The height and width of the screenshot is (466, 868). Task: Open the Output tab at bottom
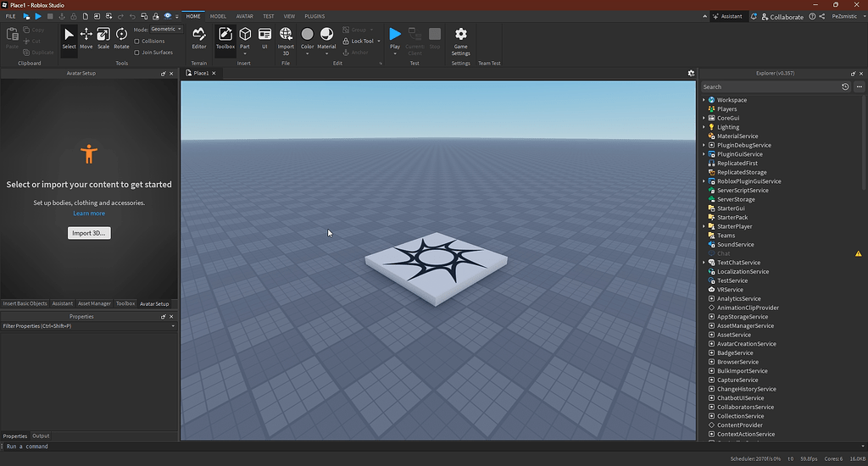coord(41,435)
